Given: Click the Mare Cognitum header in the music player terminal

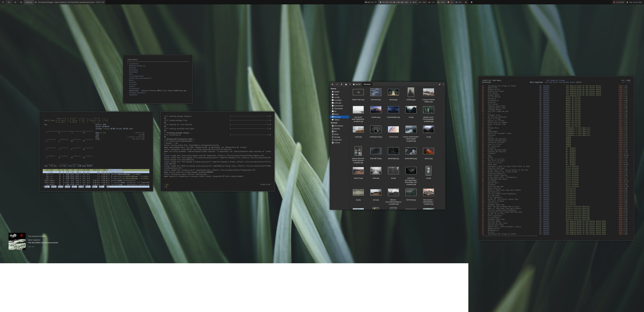Looking at the screenshot, I should point(536,82).
